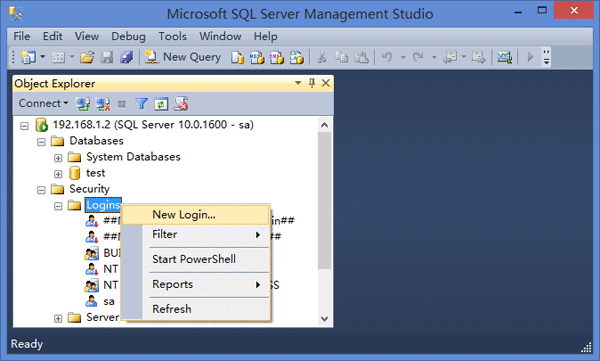Expand the test database node

pyautogui.click(x=58, y=174)
